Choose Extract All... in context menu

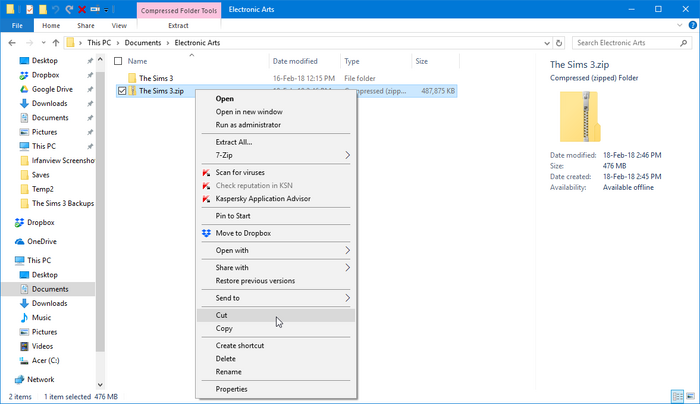click(276, 142)
